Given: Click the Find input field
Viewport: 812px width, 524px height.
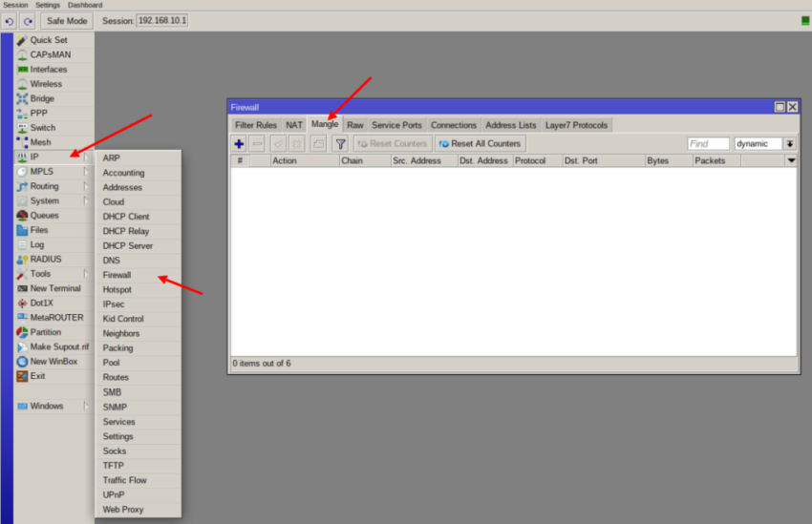Looking at the screenshot, I should coord(708,144).
